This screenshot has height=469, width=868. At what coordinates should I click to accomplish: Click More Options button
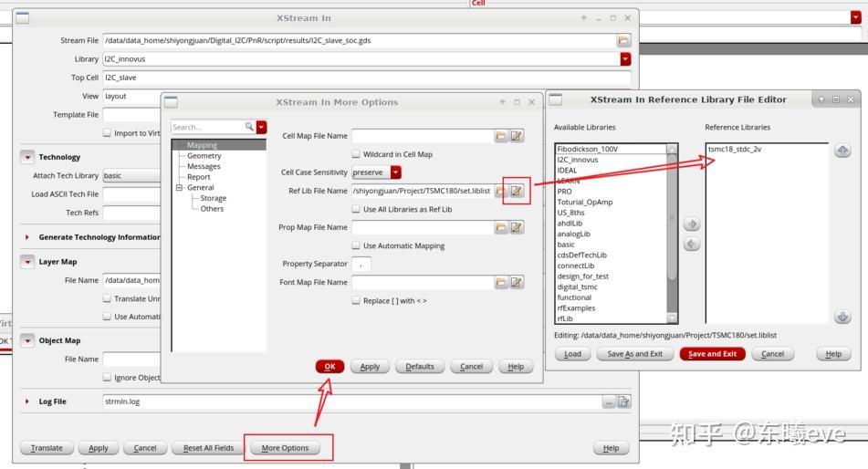285,448
